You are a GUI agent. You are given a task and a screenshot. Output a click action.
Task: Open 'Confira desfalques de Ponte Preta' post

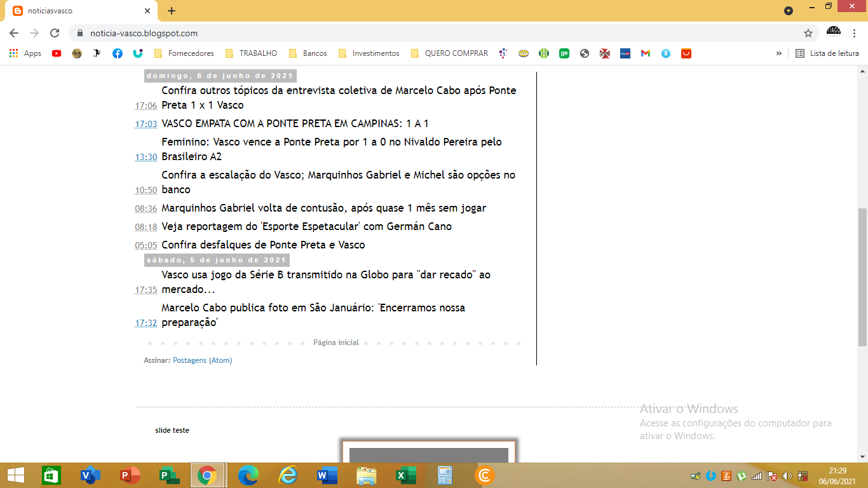(x=263, y=245)
